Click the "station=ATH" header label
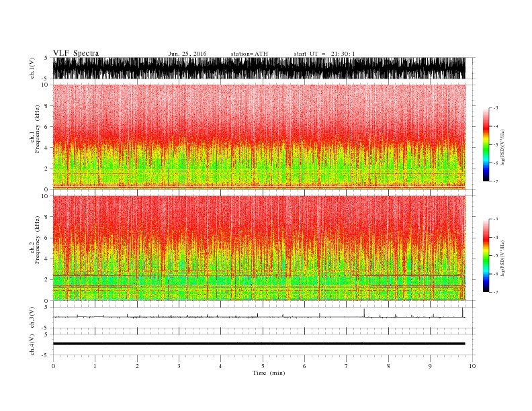532x411 pixels. 249,54
